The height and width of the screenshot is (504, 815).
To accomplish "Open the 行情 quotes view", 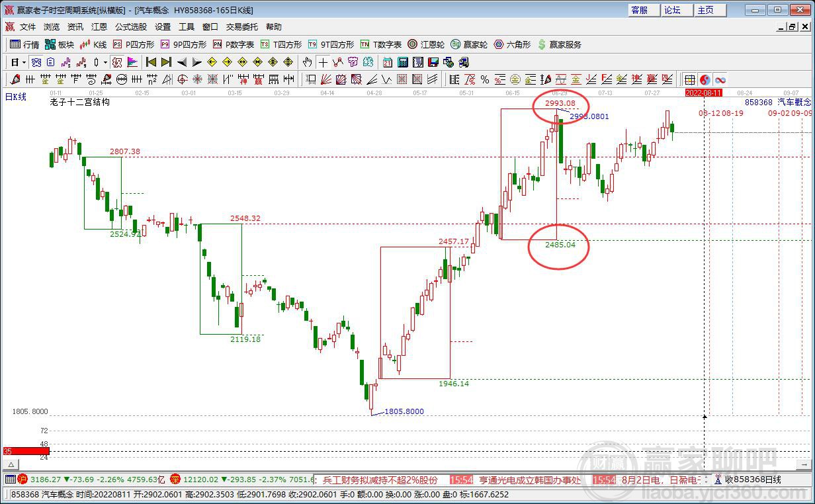I will 24,44.
